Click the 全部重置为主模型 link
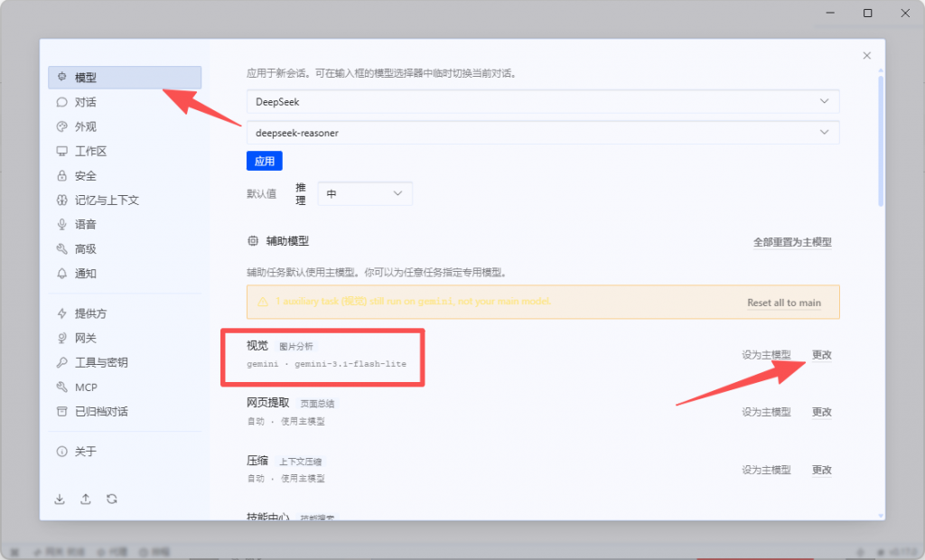 point(792,242)
